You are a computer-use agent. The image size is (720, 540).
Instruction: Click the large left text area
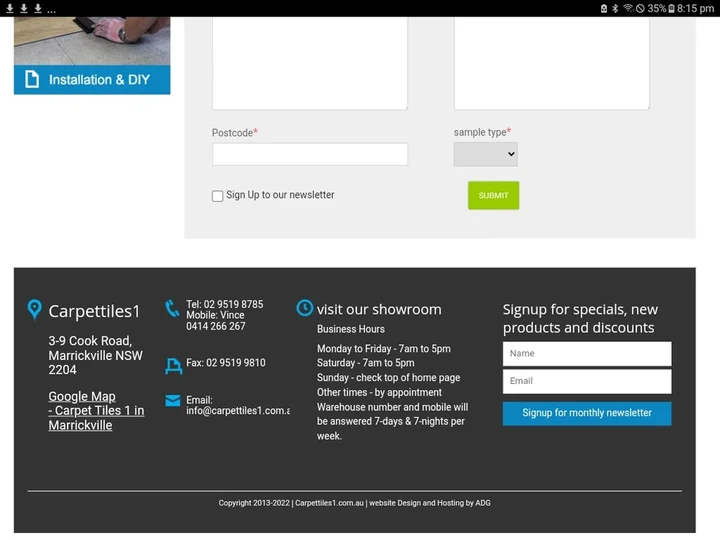[309, 62]
